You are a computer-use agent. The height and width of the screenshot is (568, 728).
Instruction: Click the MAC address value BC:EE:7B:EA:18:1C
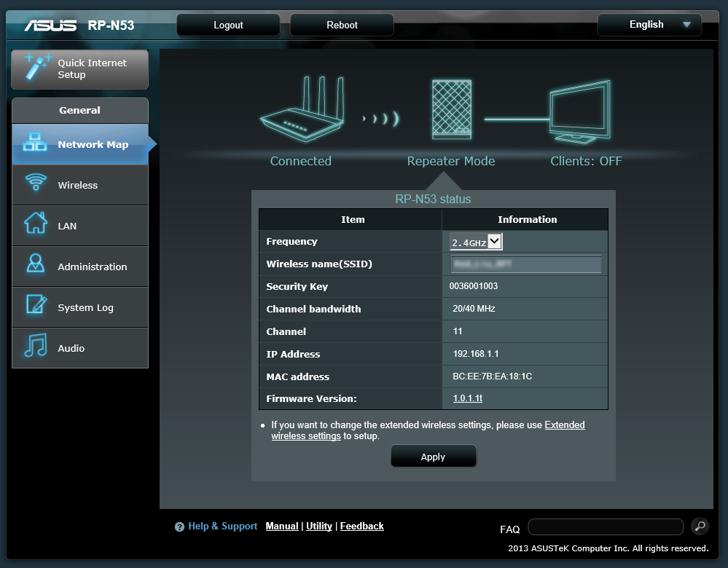tap(492, 376)
